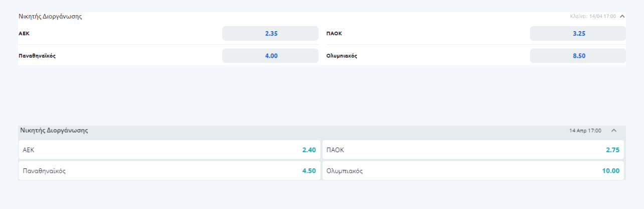Click the bold ΠΑΟΚ label beside 3.25
The height and width of the screenshot is (209, 644).
(x=334, y=34)
